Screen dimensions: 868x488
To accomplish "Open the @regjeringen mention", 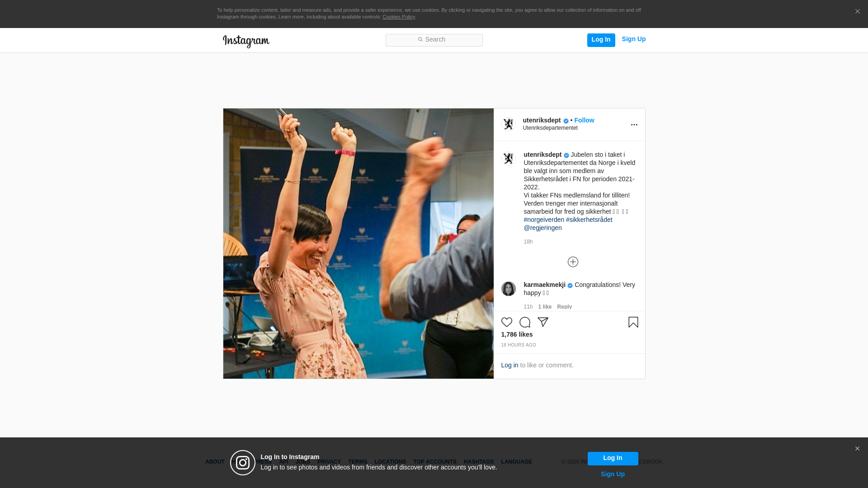I will pyautogui.click(x=542, y=228).
